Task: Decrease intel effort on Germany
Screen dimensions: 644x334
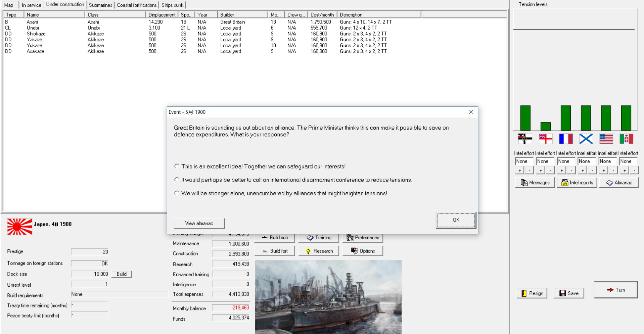Action: point(530,171)
